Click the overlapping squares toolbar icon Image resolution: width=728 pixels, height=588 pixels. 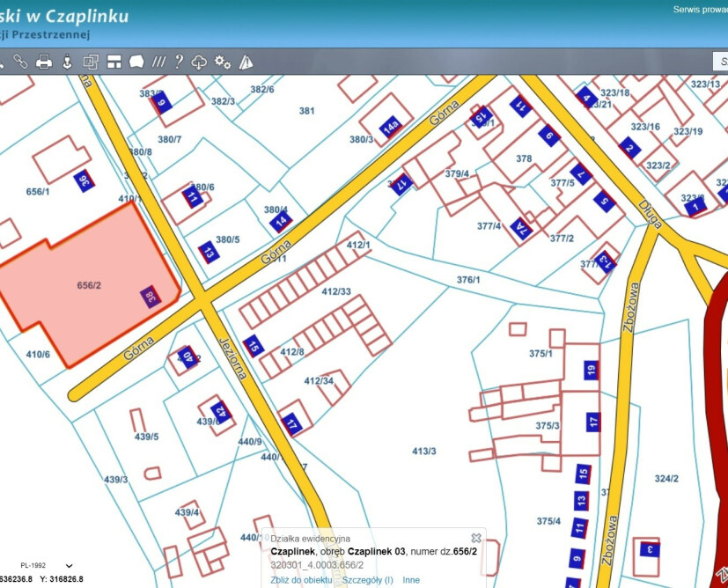pyautogui.click(x=90, y=62)
